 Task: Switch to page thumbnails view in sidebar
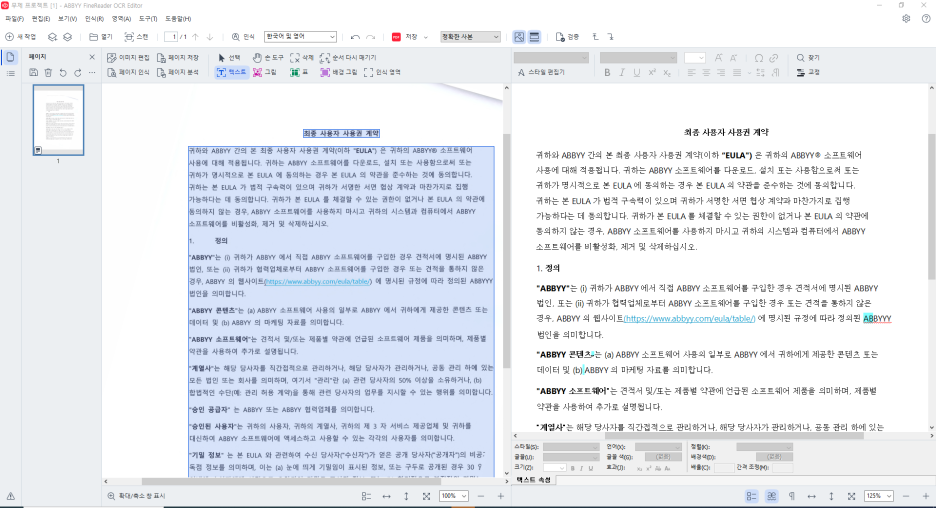click(x=11, y=57)
